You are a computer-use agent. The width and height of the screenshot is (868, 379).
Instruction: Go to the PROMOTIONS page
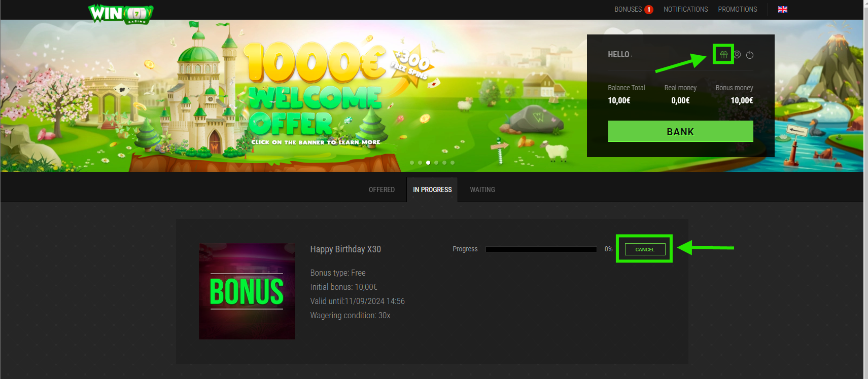pos(737,10)
